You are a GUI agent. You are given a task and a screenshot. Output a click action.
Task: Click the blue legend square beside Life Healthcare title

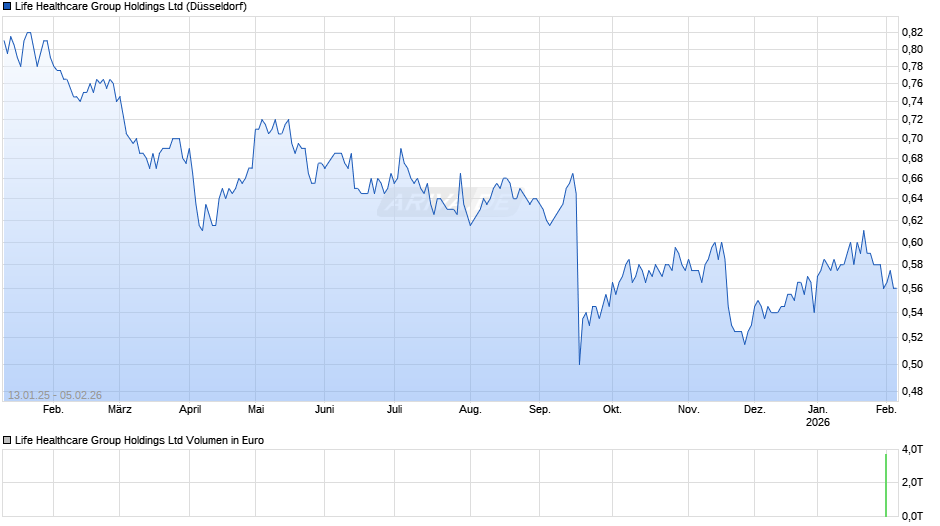[x=7, y=7]
